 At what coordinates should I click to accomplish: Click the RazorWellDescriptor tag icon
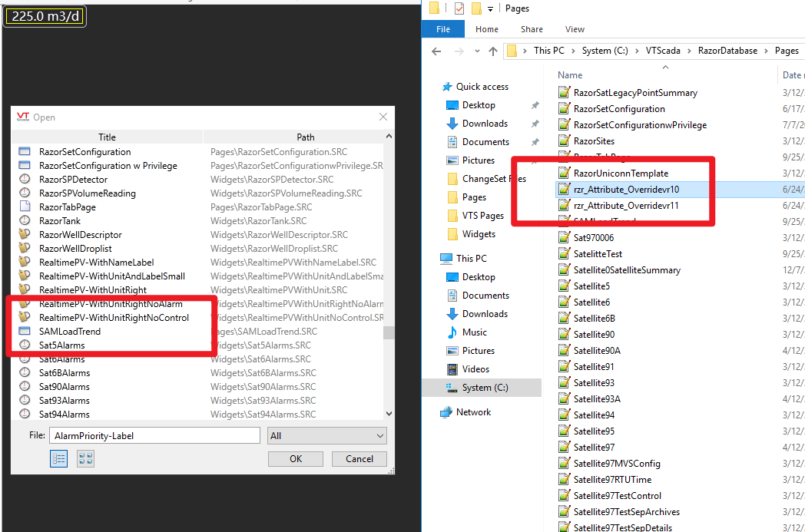pos(24,235)
